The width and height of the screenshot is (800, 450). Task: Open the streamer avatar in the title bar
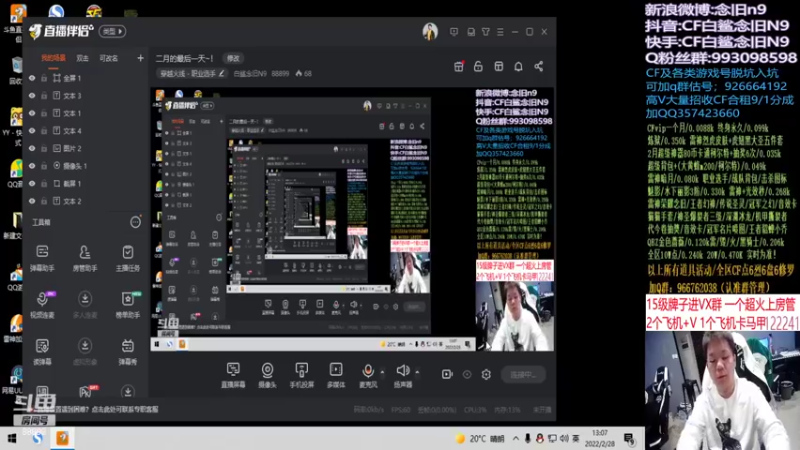click(x=430, y=32)
